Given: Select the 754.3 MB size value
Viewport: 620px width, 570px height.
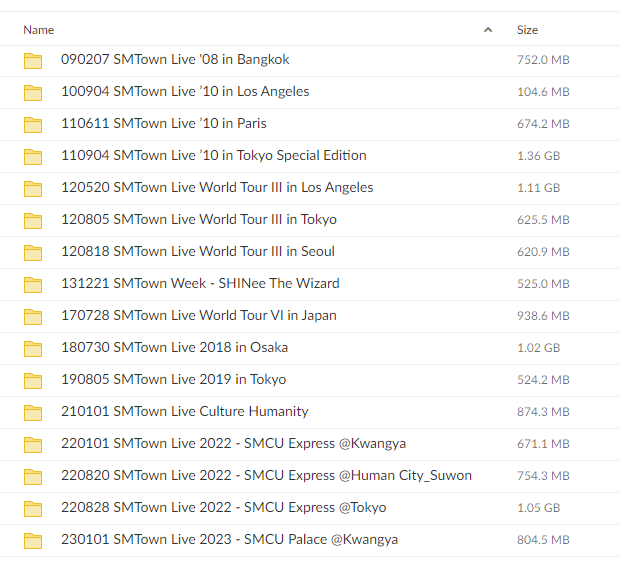Looking at the screenshot, I should [x=543, y=476].
